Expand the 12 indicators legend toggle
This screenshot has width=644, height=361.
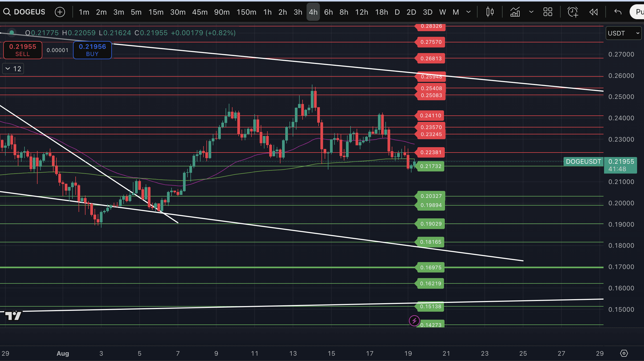(x=13, y=69)
